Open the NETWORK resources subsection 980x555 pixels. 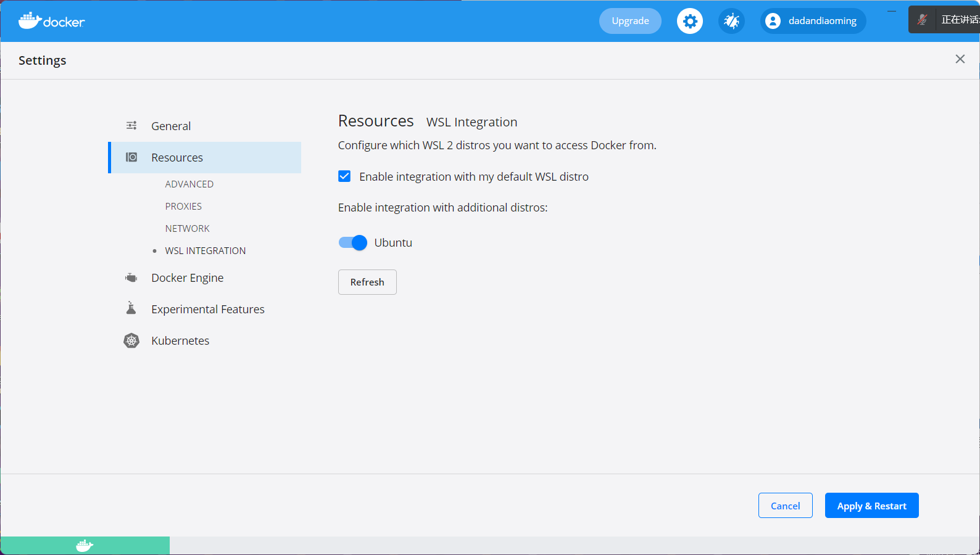(x=188, y=228)
